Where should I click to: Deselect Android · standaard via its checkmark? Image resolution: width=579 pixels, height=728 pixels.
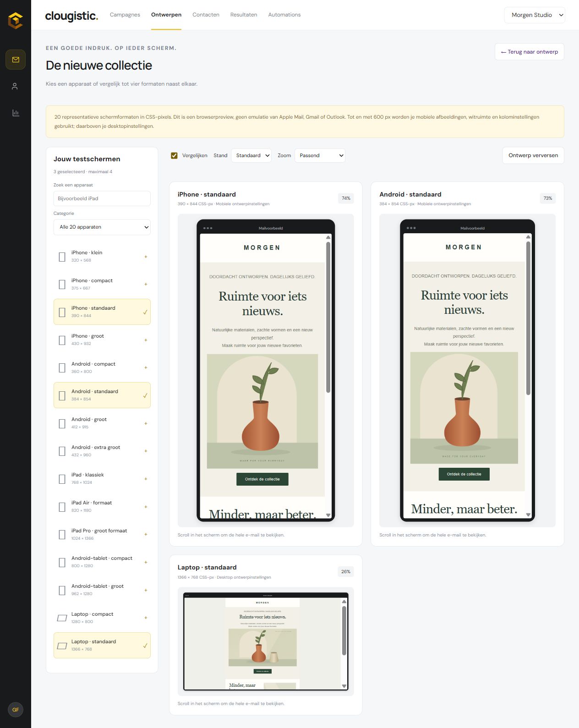(145, 395)
